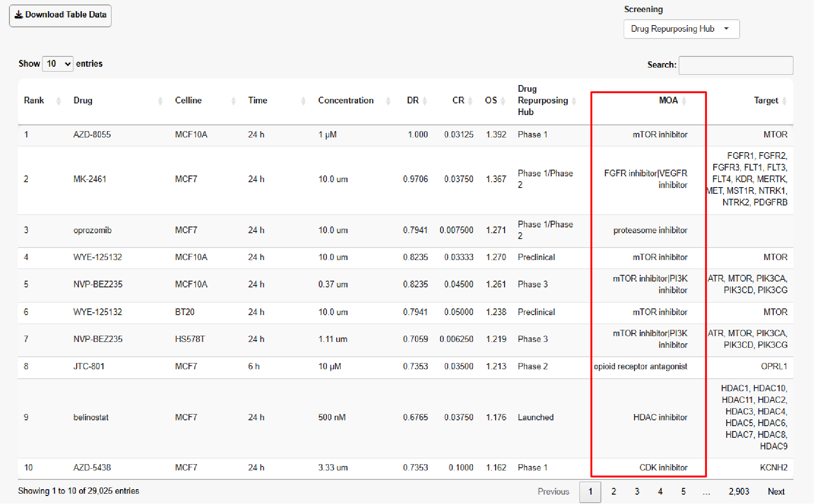Sort table by Rank column icon

pos(59,101)
